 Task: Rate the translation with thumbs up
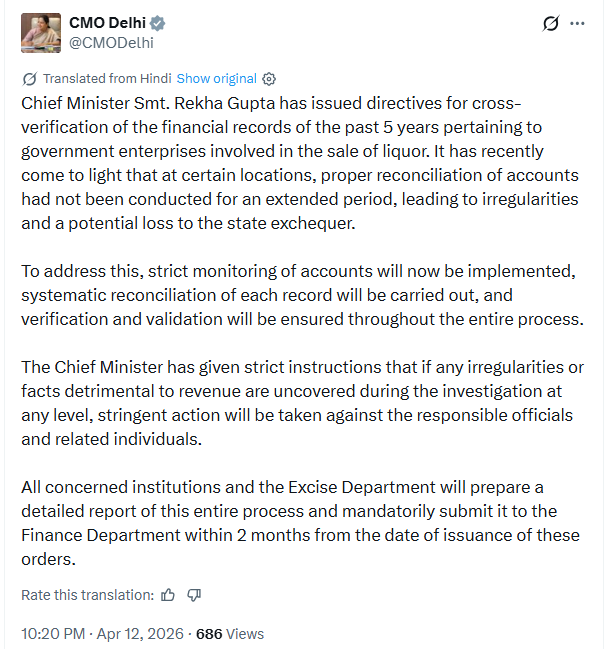(x=168, y=595)
